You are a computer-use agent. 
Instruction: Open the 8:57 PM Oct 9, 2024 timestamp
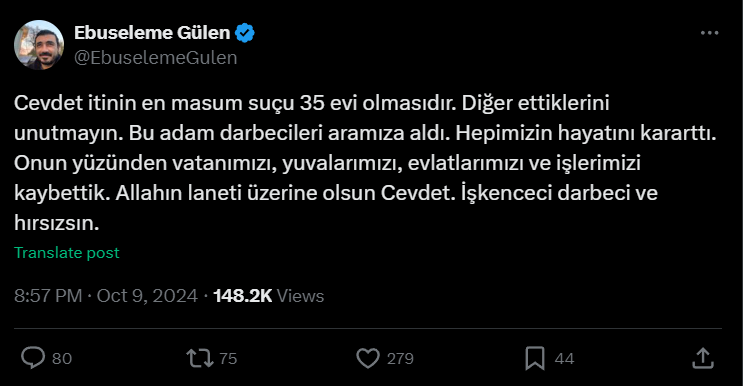click(x=106, y=296)
